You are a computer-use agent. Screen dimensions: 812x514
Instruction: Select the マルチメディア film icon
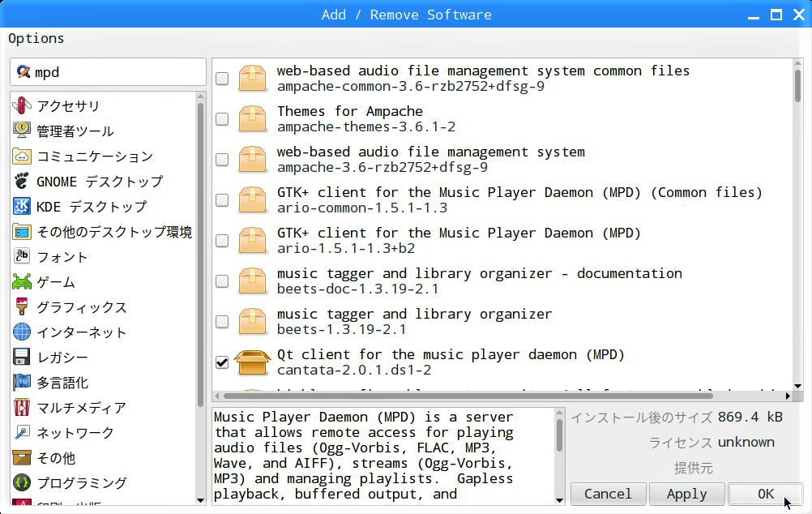click(22, 407)
